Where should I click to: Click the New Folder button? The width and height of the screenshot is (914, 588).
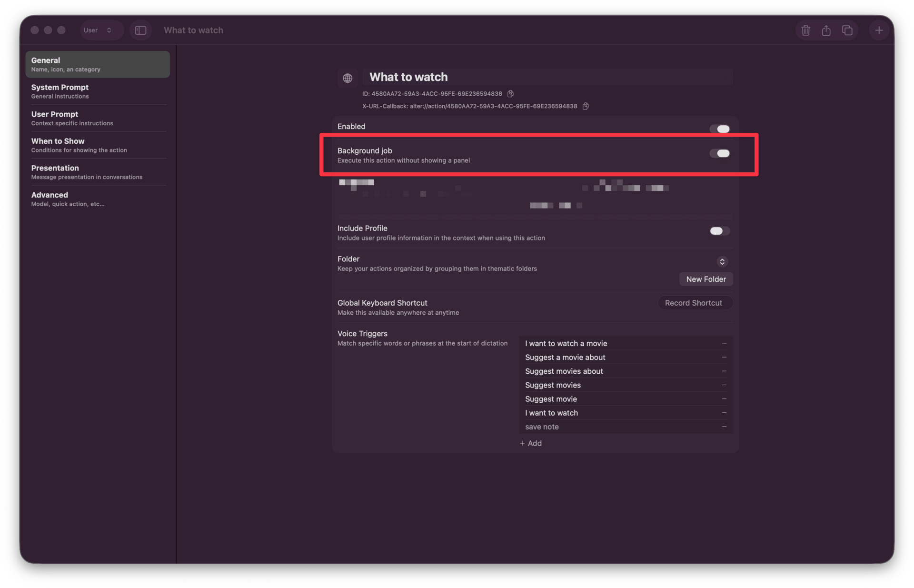click(705, 279)
